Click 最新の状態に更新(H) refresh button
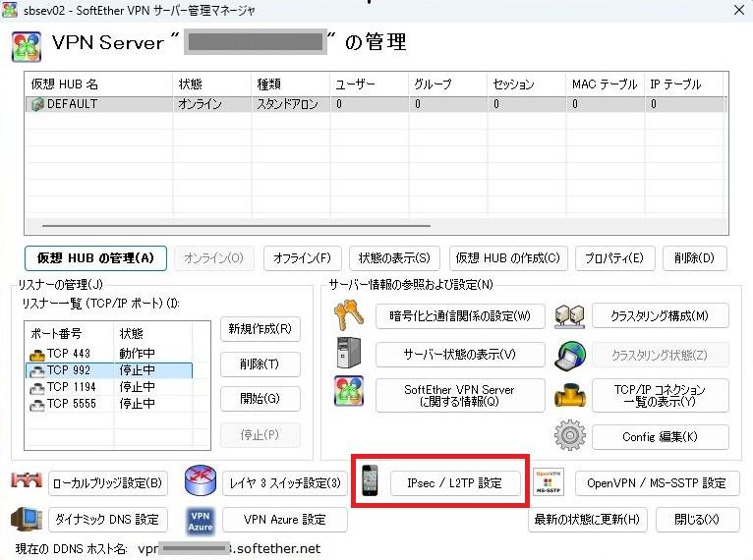Screen dimensions: 753x560 tap(587, 519)
